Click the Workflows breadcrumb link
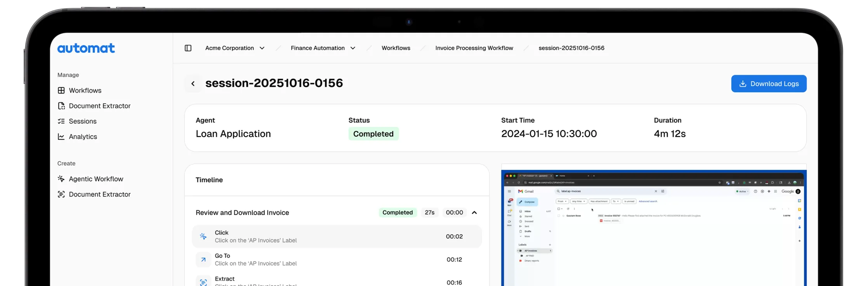868x286 pixels. [x=396, y=48]
